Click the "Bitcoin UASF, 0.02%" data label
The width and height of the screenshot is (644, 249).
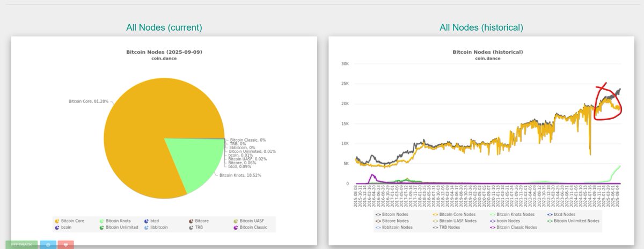click(x=248, y=159)
